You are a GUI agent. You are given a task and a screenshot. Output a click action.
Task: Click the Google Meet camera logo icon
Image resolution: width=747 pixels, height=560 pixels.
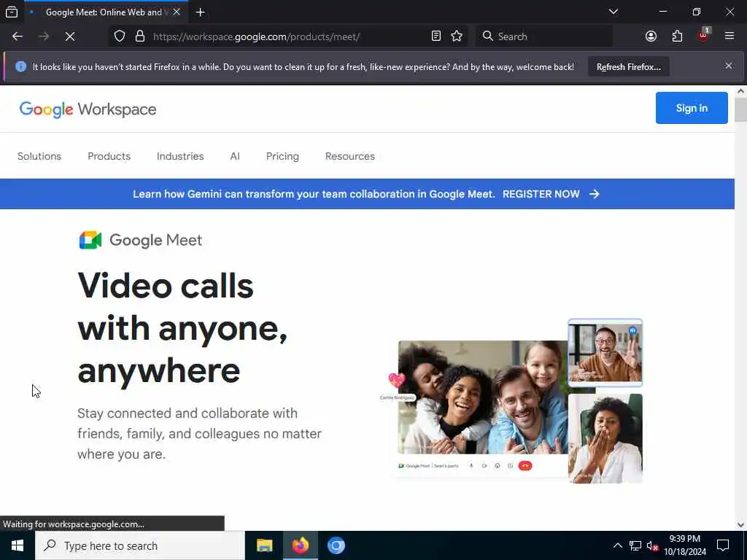[90, 240]
